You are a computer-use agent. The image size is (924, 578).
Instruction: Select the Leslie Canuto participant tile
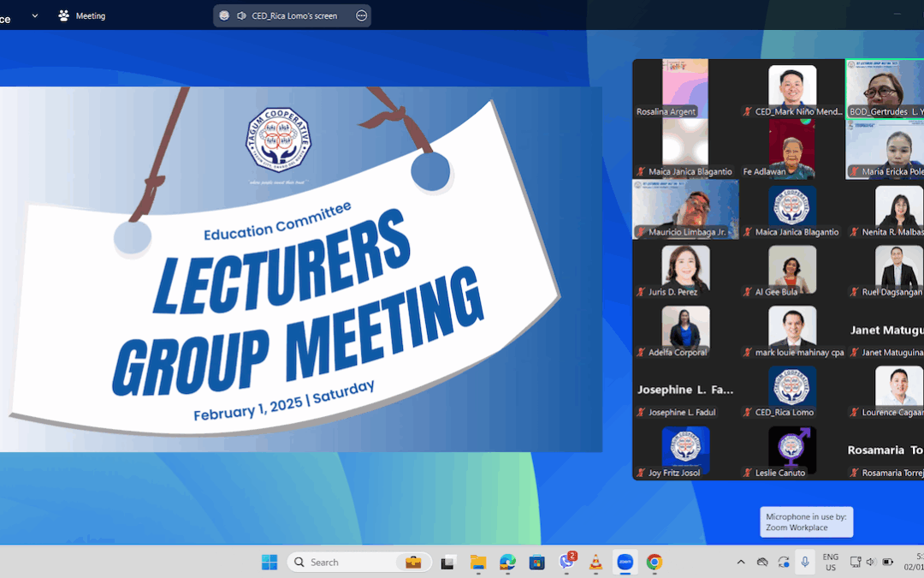[792, 450]
